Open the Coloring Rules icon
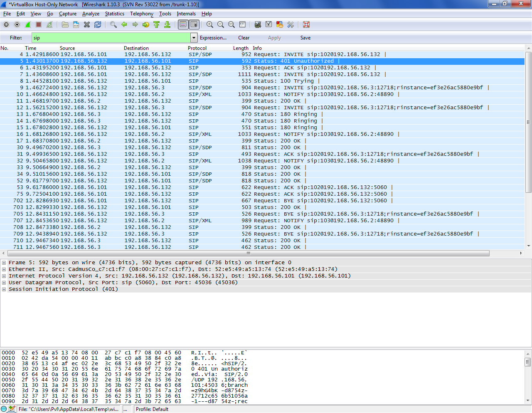This screenshot has width=532, height=413. coord(280,25)
